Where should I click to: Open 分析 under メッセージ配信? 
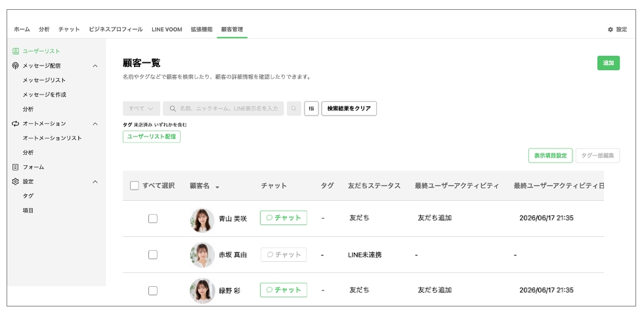28,109
